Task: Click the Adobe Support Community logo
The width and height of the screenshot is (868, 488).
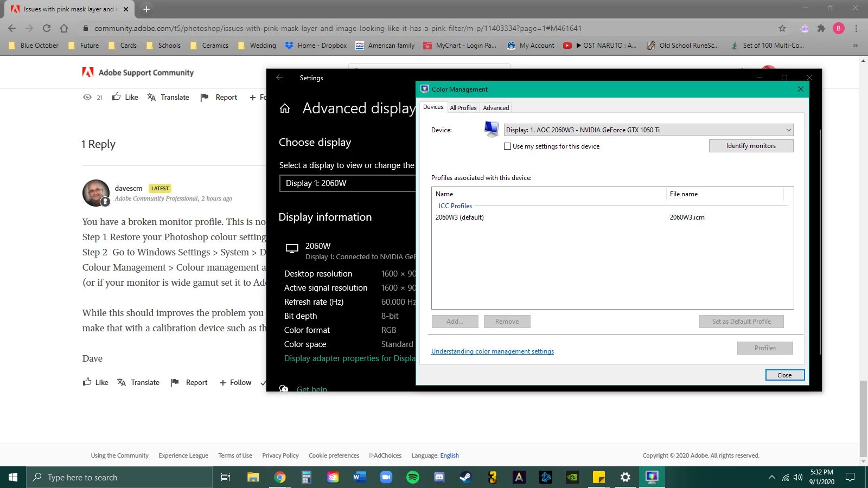Action: coord(138,72)
